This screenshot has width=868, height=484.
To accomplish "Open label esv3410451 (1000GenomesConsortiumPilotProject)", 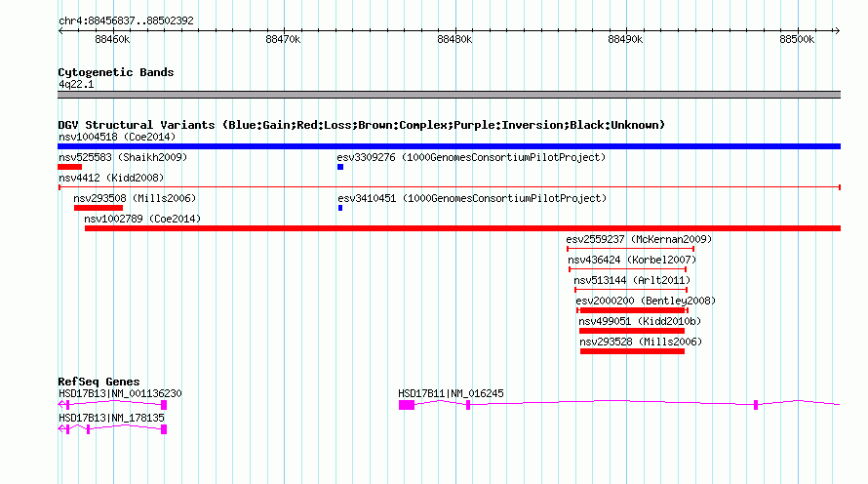I will pos(472,198).
